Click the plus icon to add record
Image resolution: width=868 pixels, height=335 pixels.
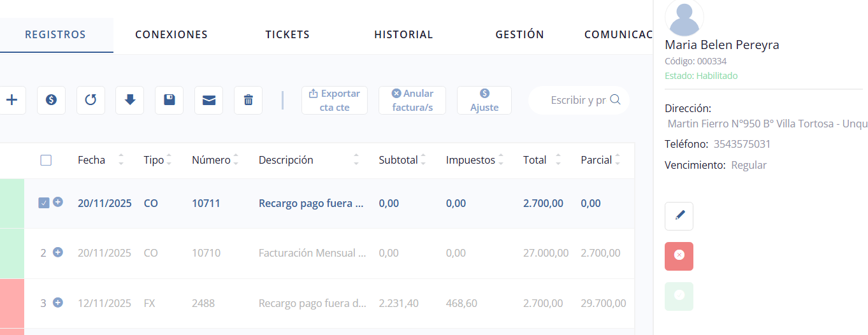point(11,100)
